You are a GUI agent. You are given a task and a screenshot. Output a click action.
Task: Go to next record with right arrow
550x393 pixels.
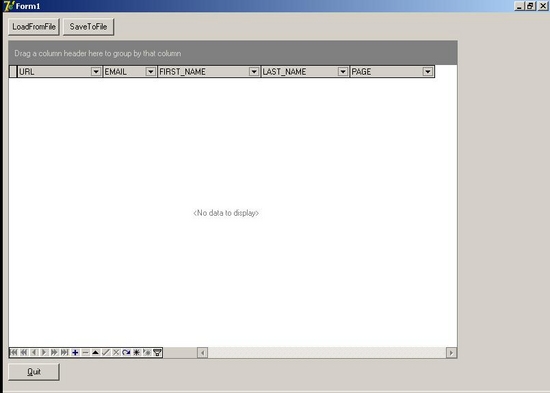(x=44, y=352)
